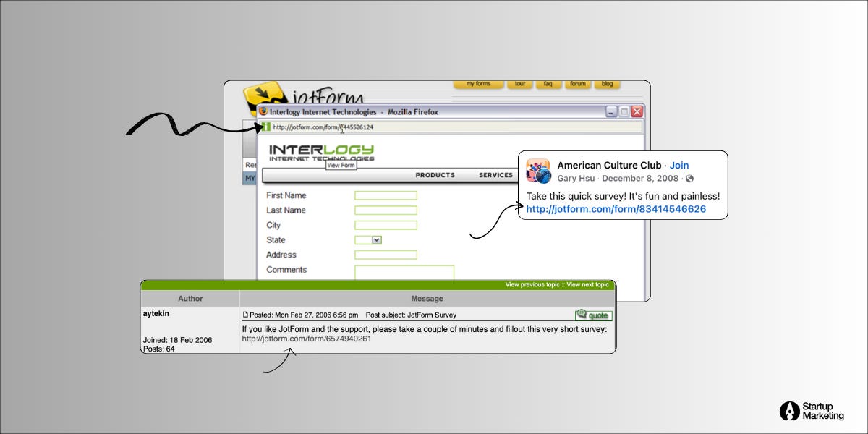Click the 'December 8, 2008' post date

click(641, 179)
